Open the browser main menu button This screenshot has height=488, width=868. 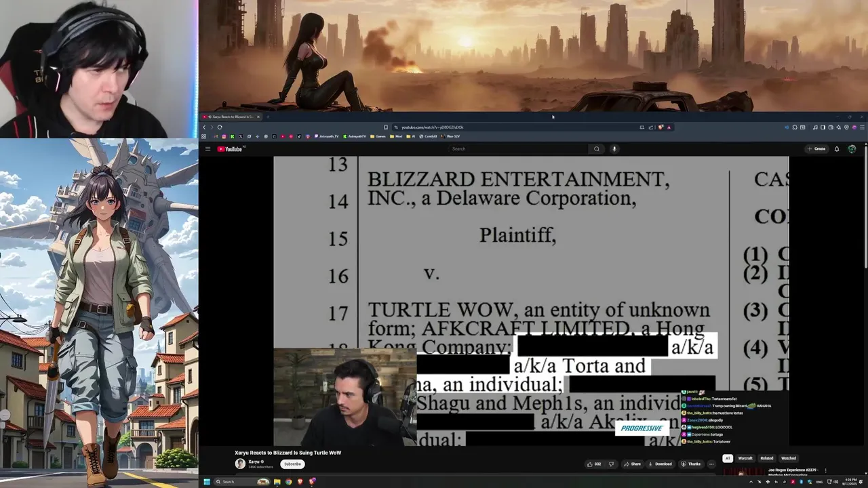pos(862,127)
